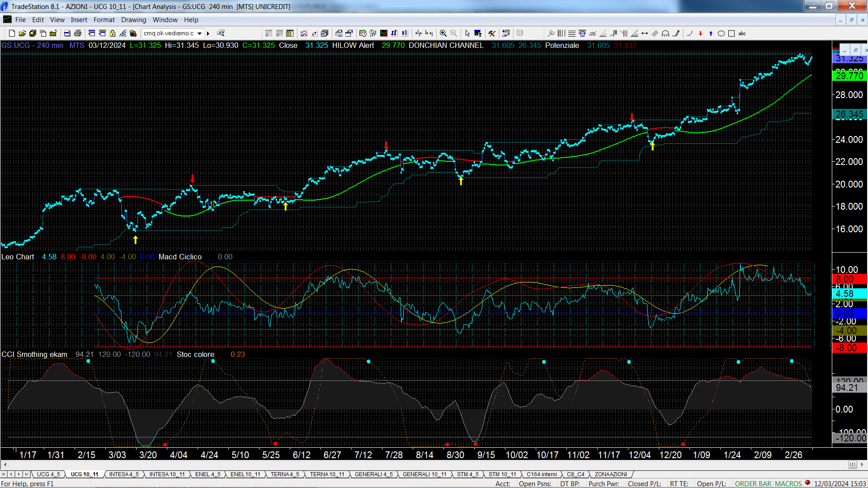Click the CCI Smothing ekam label

pyautogui.click(x=34, y=355)
